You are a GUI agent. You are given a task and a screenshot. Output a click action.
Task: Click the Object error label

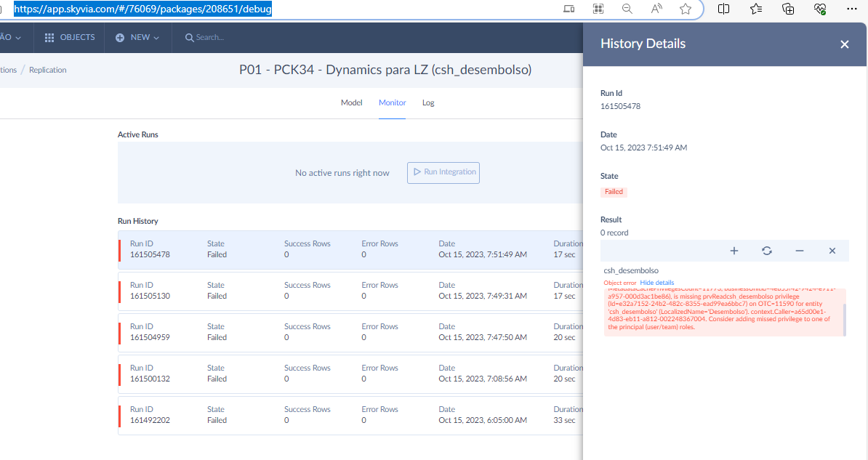[620, 283]
